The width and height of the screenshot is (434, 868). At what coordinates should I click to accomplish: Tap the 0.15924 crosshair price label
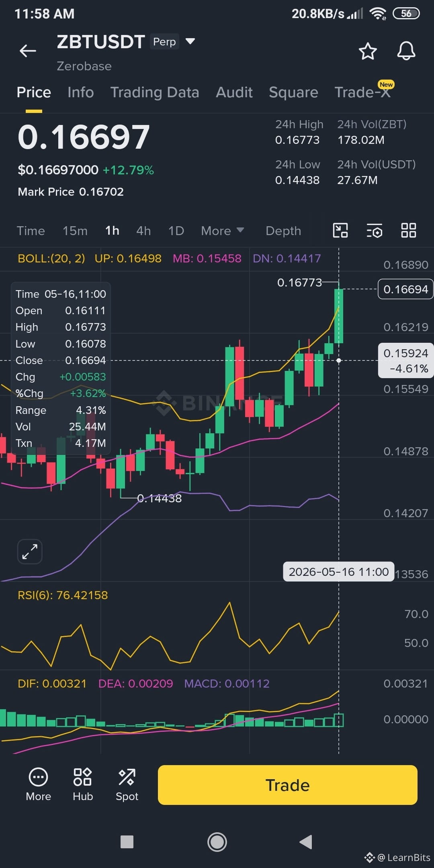click(x=406, y=360)
